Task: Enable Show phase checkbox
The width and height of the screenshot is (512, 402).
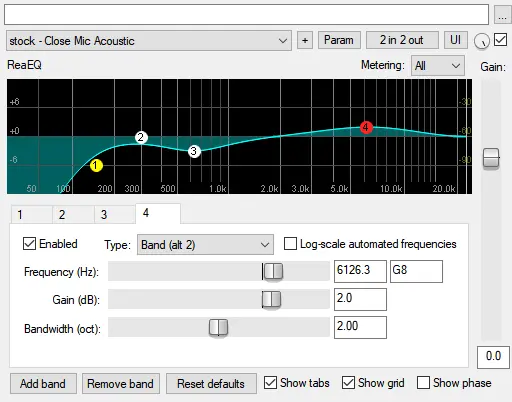Action: (x=423, y=383)
